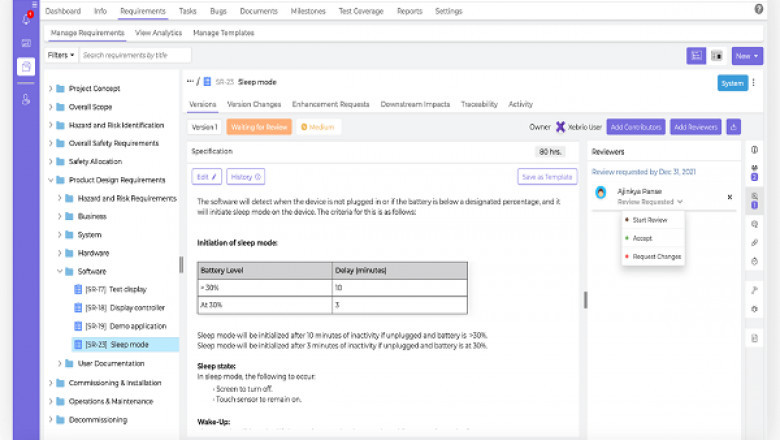This screenshot has width=780, height=440.
Task: Click the Add Reviewers button
Action: point(695,127)
